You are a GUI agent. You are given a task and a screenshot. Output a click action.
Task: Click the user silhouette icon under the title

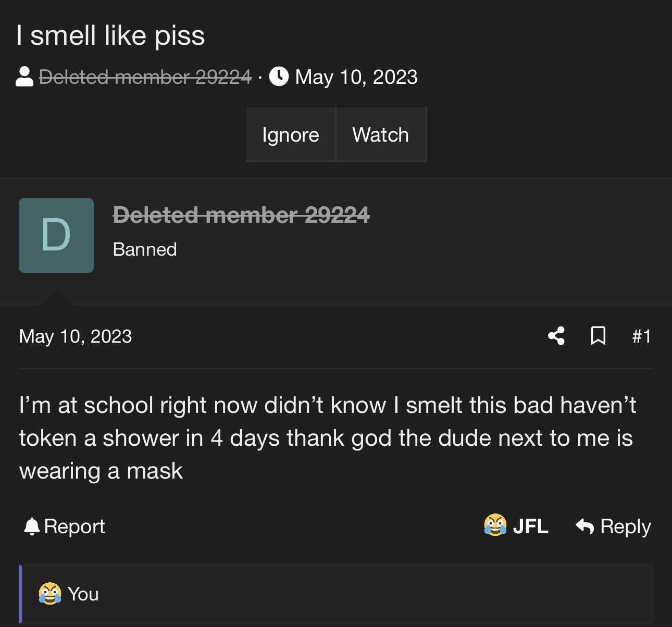tap(24, 77)
